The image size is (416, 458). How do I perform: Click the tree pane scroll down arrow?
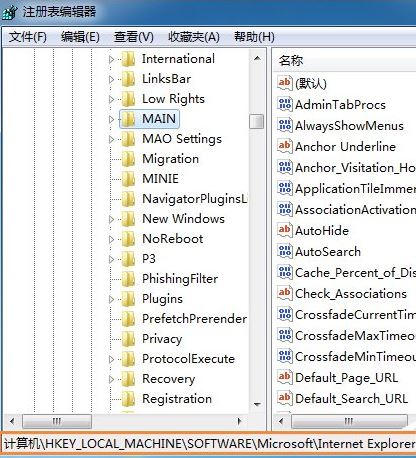(x=257, y=404)
